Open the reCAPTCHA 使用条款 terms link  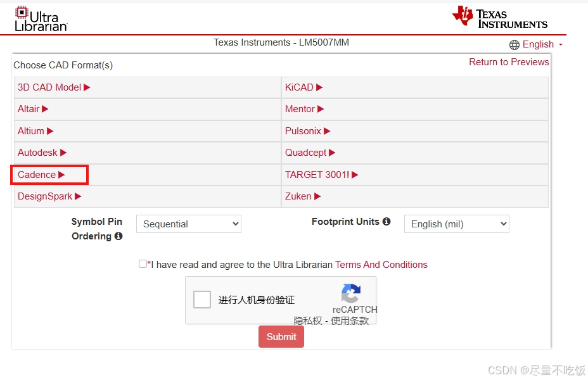tap(350, 321)
